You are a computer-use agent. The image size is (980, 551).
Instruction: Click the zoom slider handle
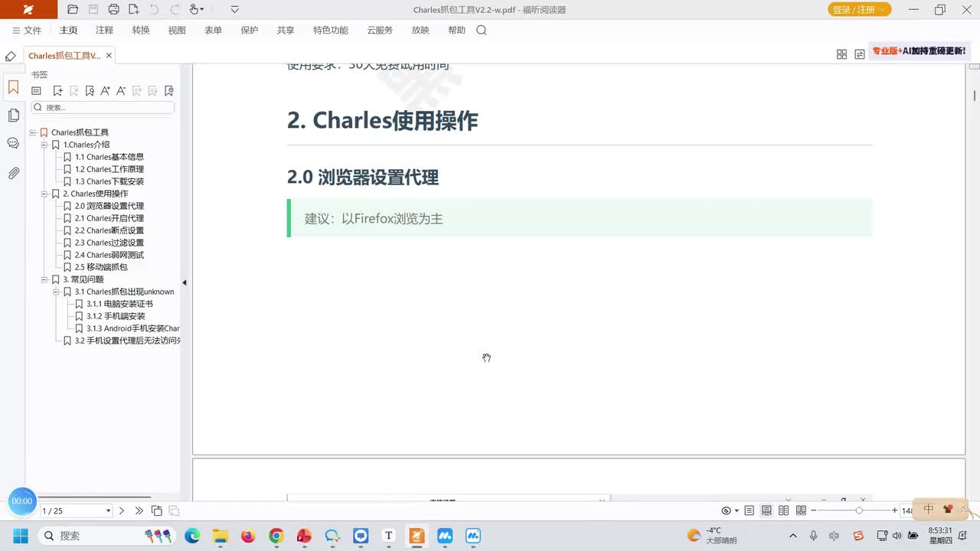859,510
